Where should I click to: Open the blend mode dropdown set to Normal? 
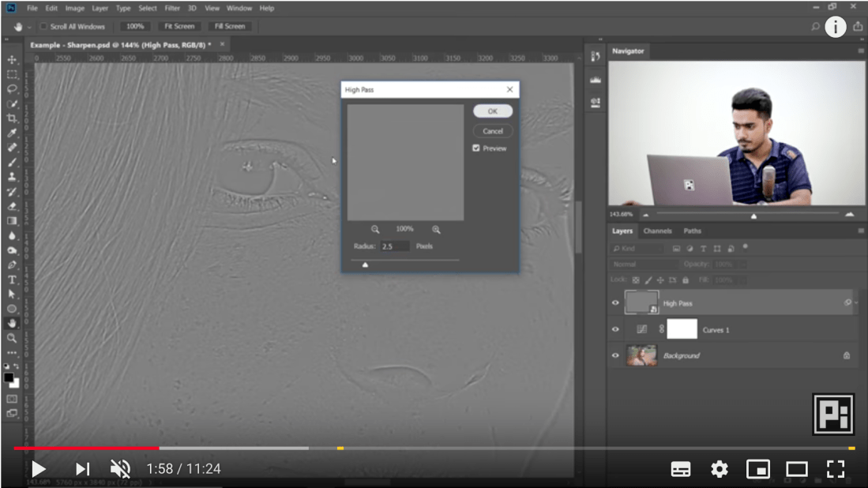(644, 265)
